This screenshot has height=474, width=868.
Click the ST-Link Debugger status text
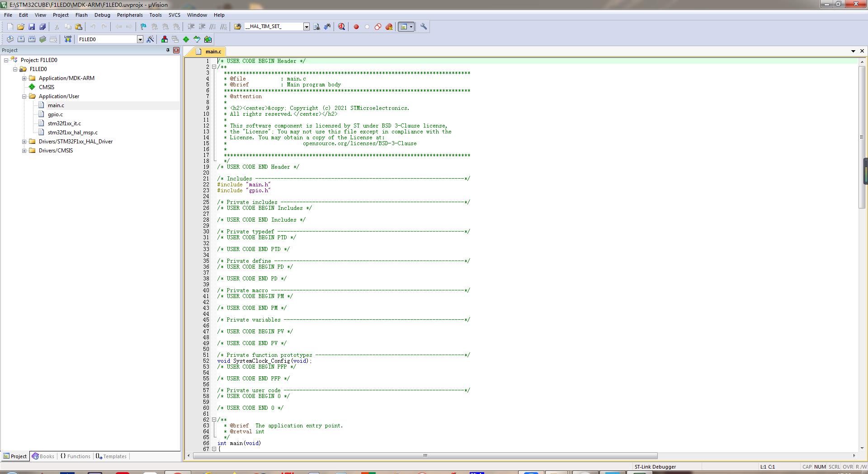pyautogui.click(x=655, y=467)
